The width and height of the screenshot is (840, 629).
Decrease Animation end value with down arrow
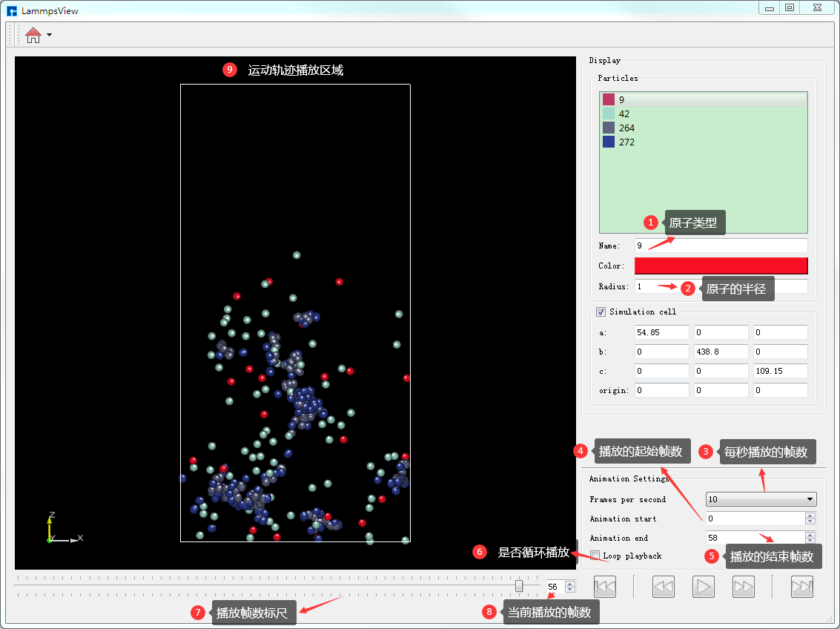(810, 541)
